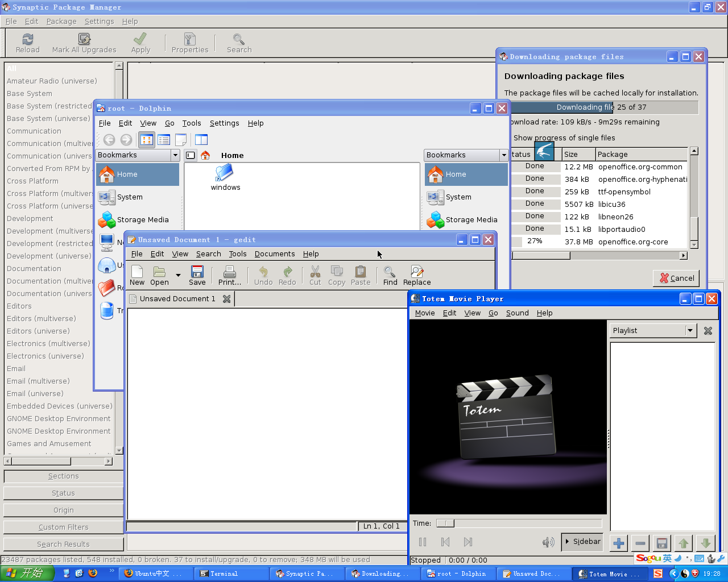Click Paste in gedit toolbar
The image size is (728, 582).
click(x=361, y=276)
